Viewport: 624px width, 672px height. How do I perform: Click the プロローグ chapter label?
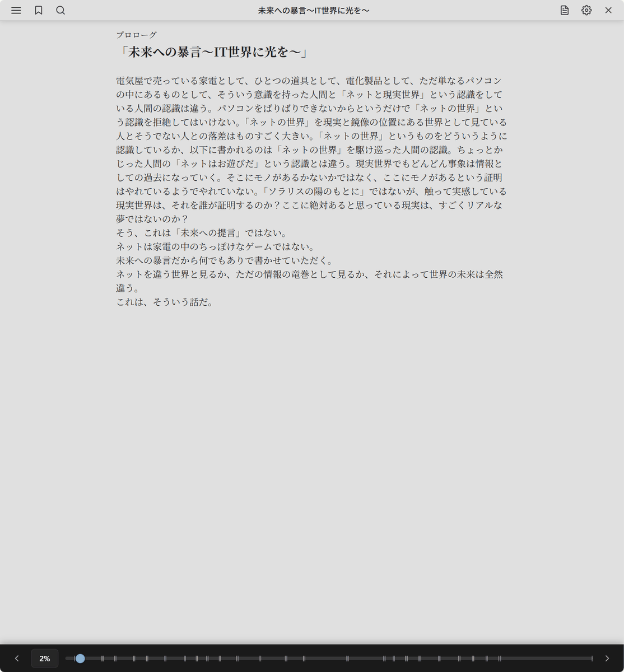click(x=137, y=35)
